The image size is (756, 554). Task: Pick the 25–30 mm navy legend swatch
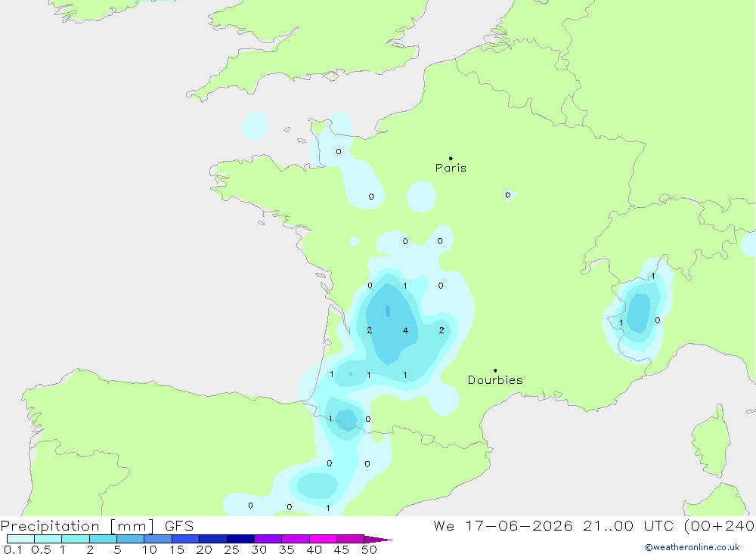[240, 539]
